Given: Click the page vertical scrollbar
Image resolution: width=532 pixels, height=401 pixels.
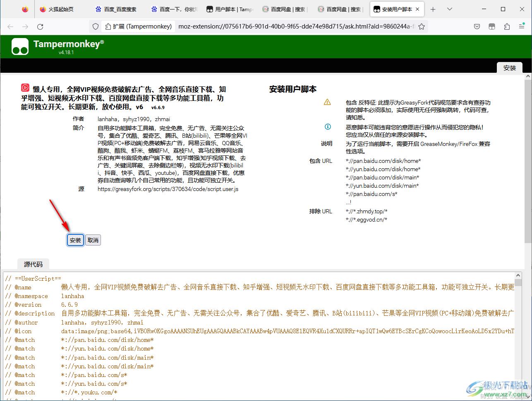Looking at the screenshot, I should pos(528,161).
